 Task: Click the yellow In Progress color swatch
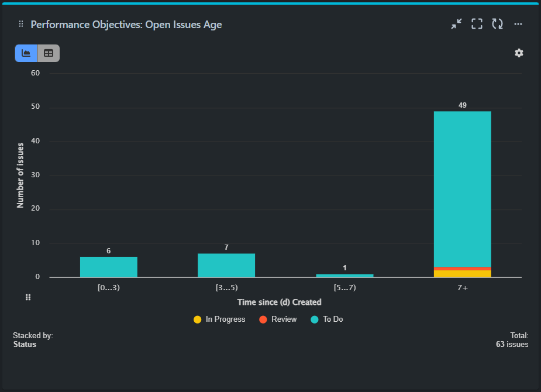tap(197, 319)
